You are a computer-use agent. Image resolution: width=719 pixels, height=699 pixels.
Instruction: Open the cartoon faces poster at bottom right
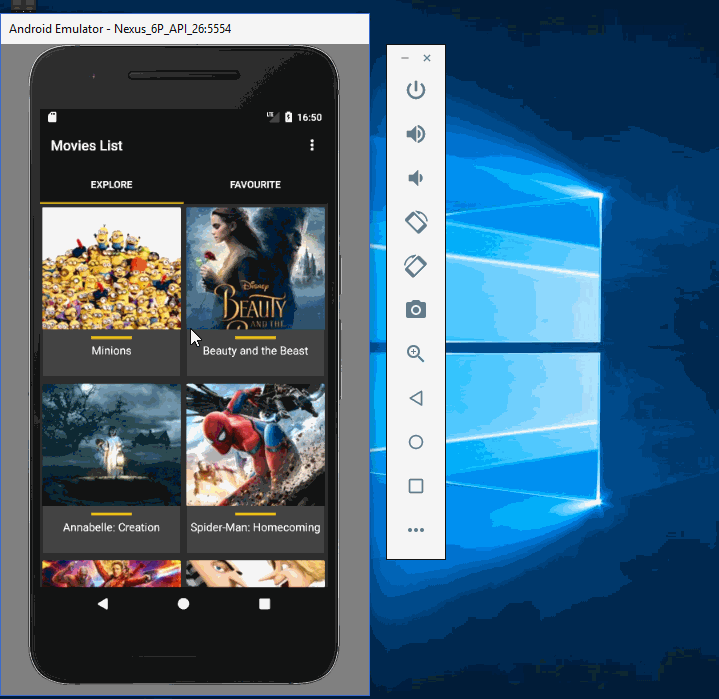click(x=255, y=573)
